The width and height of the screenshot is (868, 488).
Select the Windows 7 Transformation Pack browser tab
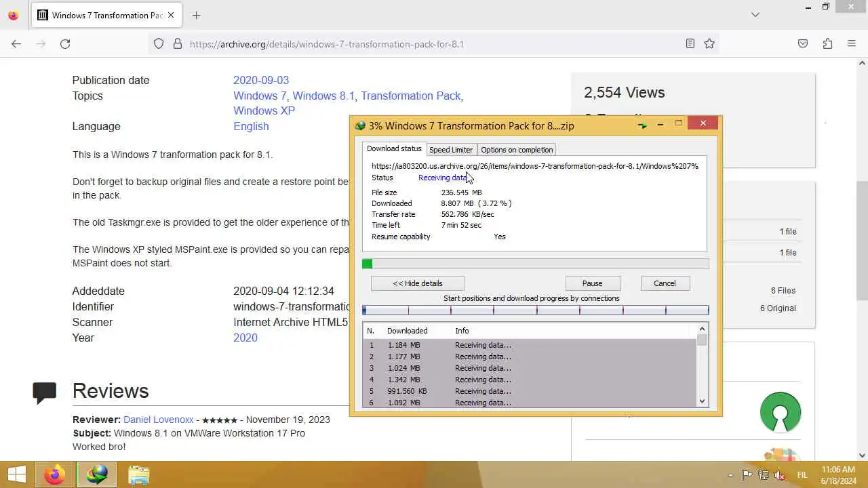point(106,15)
